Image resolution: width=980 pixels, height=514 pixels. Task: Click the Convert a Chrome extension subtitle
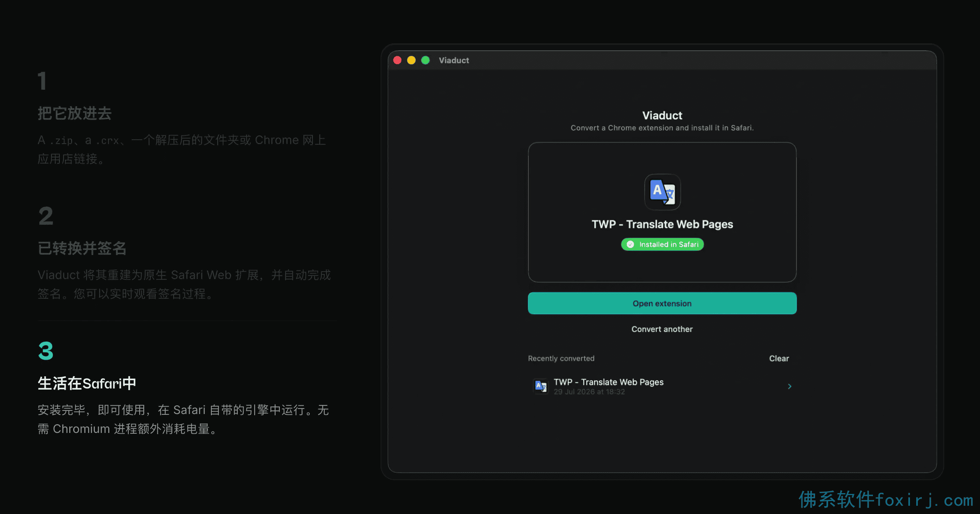(662, 128)
